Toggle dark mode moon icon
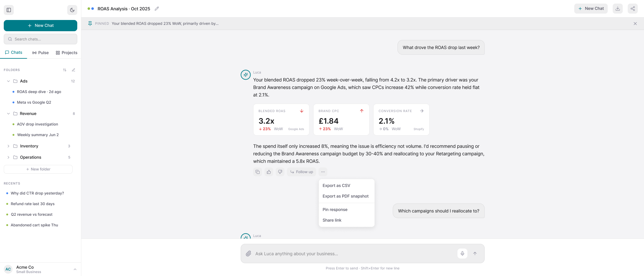 tap(72, 10)
